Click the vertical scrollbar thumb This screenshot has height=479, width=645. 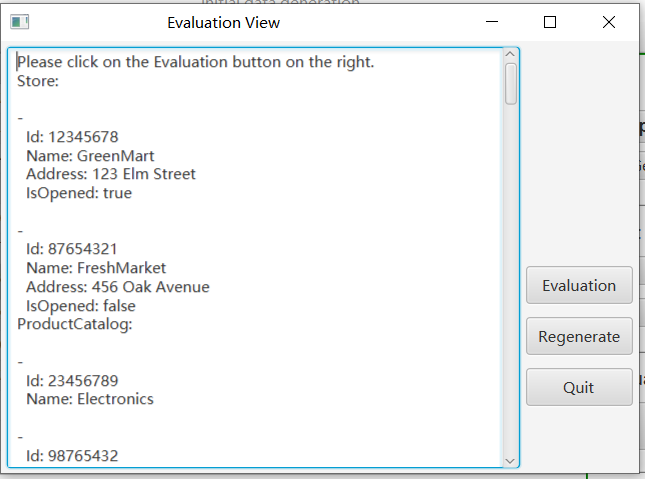click(x=511, y=84)
